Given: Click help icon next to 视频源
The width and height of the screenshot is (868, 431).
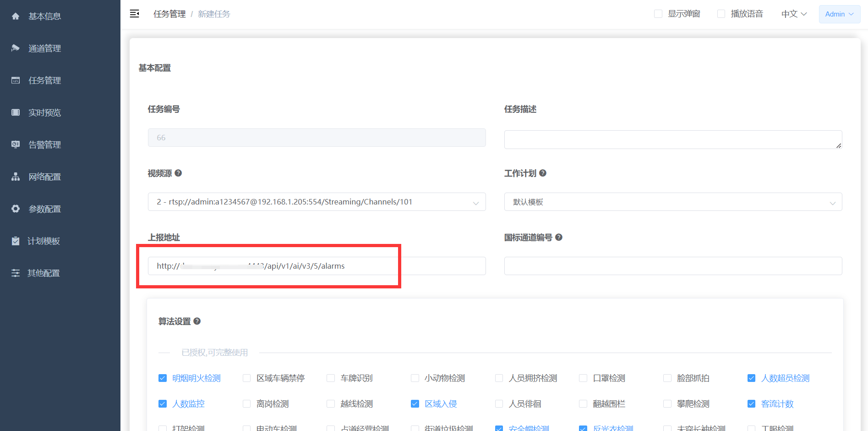Looking at the screenshot, I should click(178, 173).
